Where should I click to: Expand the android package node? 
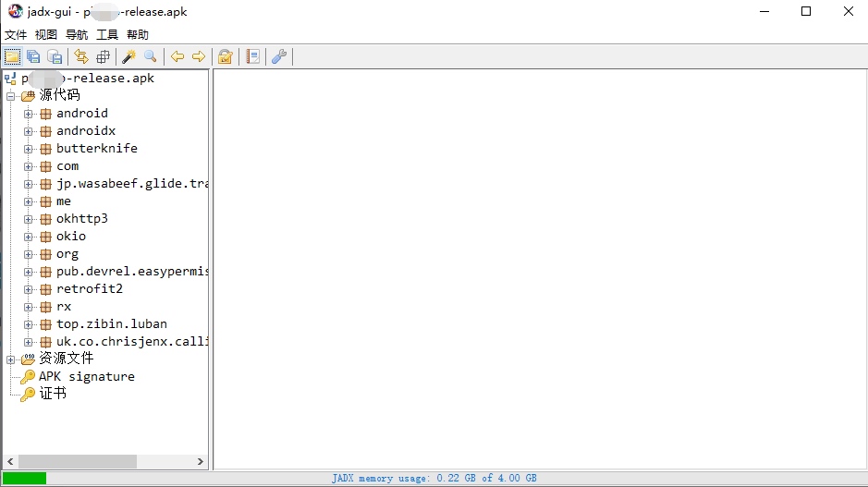coord(29,114)
